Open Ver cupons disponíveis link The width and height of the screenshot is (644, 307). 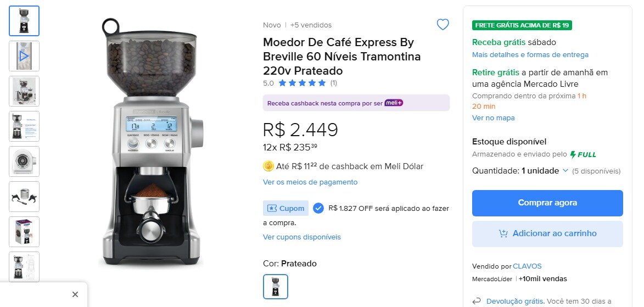[302, 237]
